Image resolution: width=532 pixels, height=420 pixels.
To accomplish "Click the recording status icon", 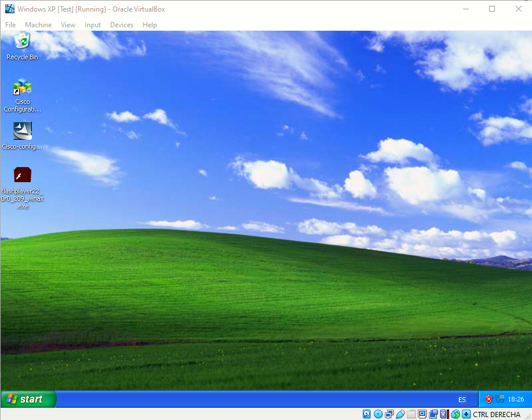I will (433, 414).
